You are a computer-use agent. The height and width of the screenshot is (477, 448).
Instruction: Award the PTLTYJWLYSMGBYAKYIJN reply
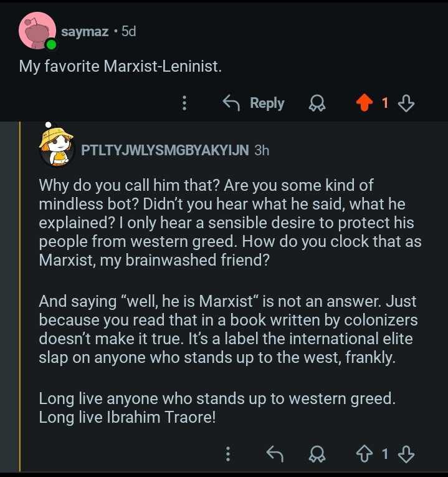pyautogui.click(x=318, y=455)
